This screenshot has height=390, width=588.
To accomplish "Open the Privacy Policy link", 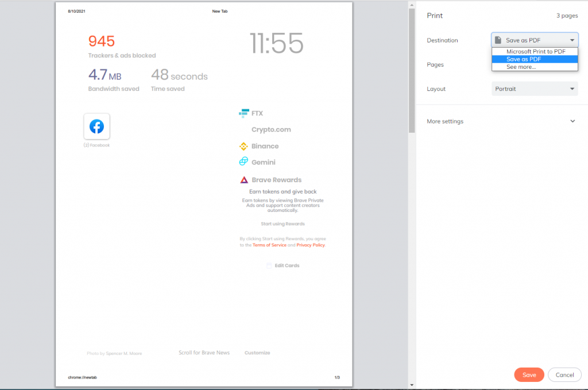I will 310,244.
